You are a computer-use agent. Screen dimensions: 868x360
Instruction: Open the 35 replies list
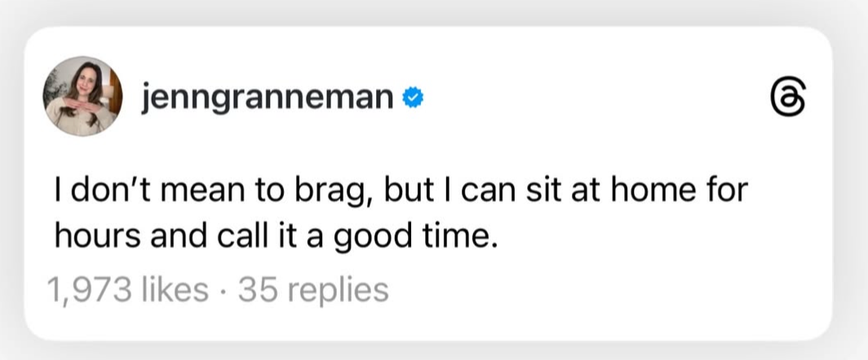pyautogui.click(x=312, y=289)
